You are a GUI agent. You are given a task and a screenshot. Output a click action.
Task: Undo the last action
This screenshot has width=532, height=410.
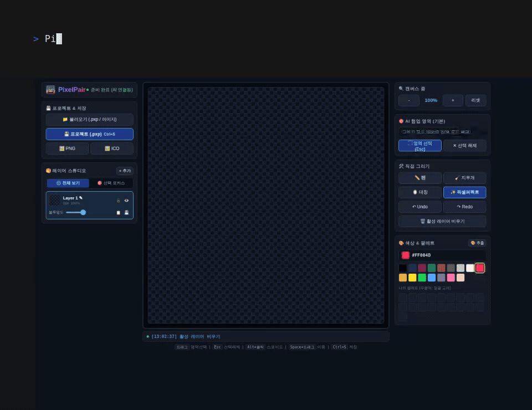(420, 207)
